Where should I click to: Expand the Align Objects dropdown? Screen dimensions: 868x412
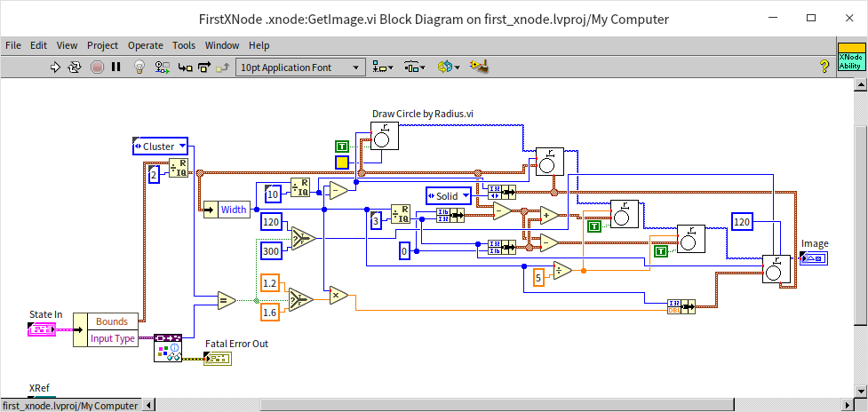(x=384, y=67)
